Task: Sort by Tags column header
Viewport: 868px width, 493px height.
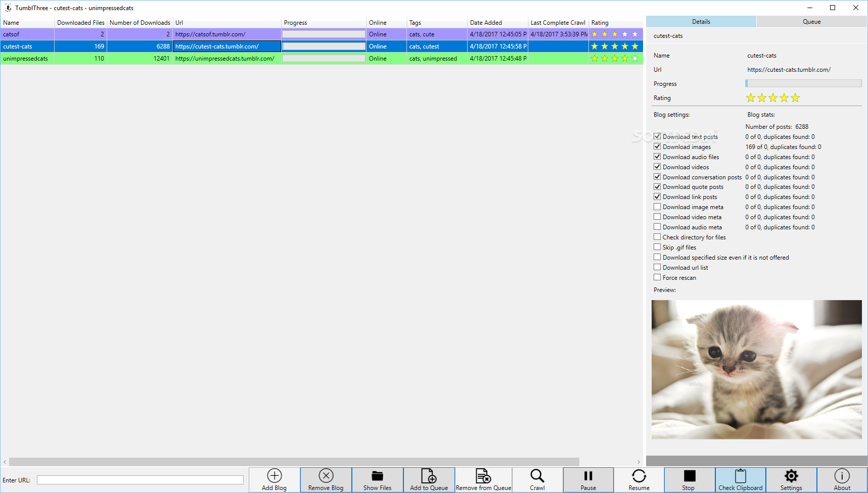Action: pyautogui.click(x=437, y=23)
